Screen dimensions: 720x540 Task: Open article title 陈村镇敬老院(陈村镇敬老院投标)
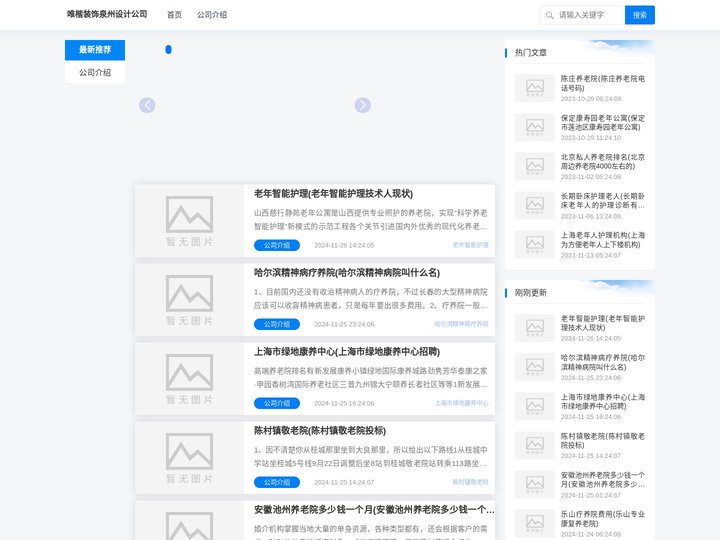(x=320, y=431)
